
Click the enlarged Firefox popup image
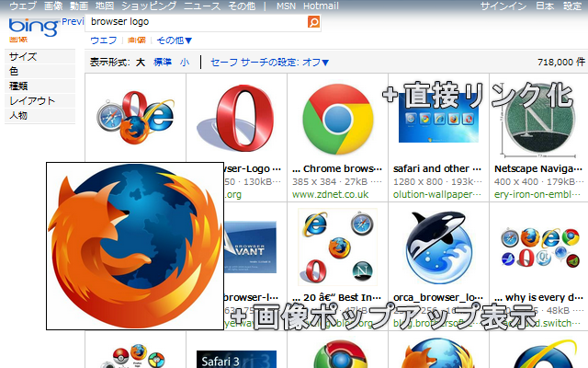135,247
